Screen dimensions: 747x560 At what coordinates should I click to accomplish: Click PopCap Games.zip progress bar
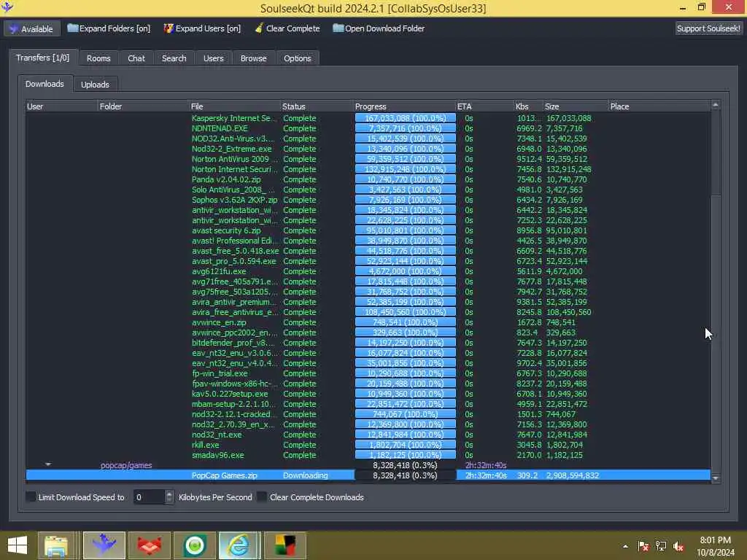point(405,475)
